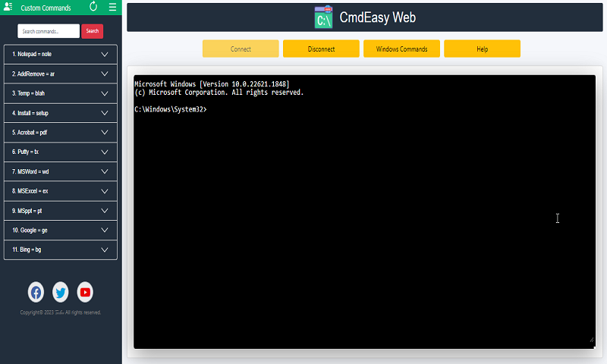Open the Facebook social icon
Viewport: 607px width, 364px height.
36,293
